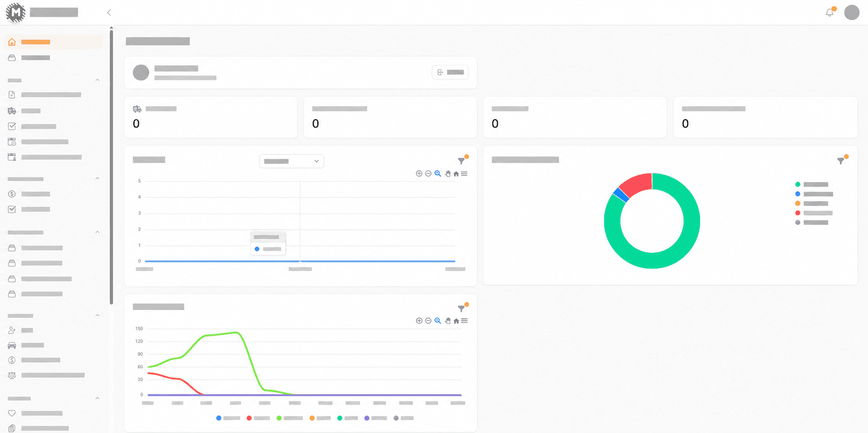The image size is (868, 433).
Task: Reset zoom with home icon on lower chart
Action: pos(456,321)
